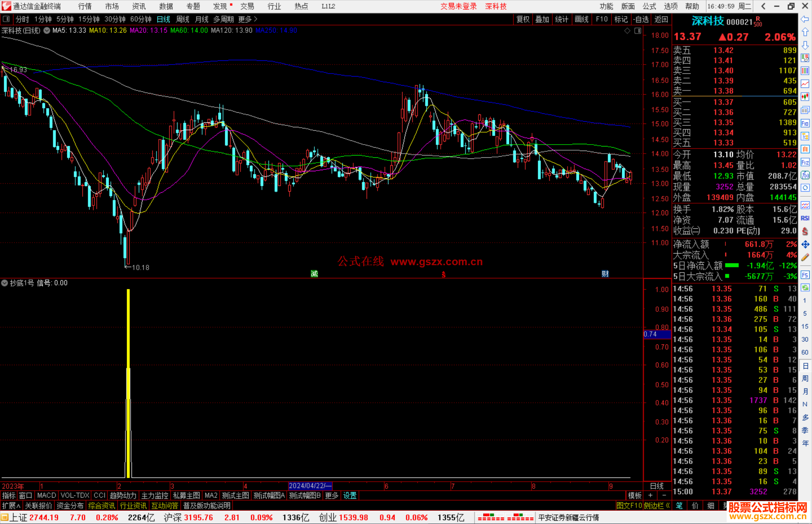This screenshot has width=812, height=524.
Task: Expand the 更多 period options
Action: [x=247, y=19]
